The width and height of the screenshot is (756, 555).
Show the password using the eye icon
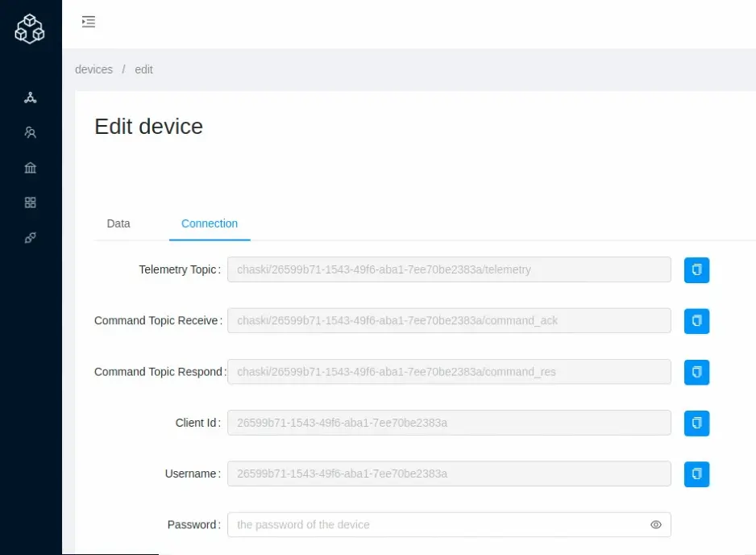[656, 525]
